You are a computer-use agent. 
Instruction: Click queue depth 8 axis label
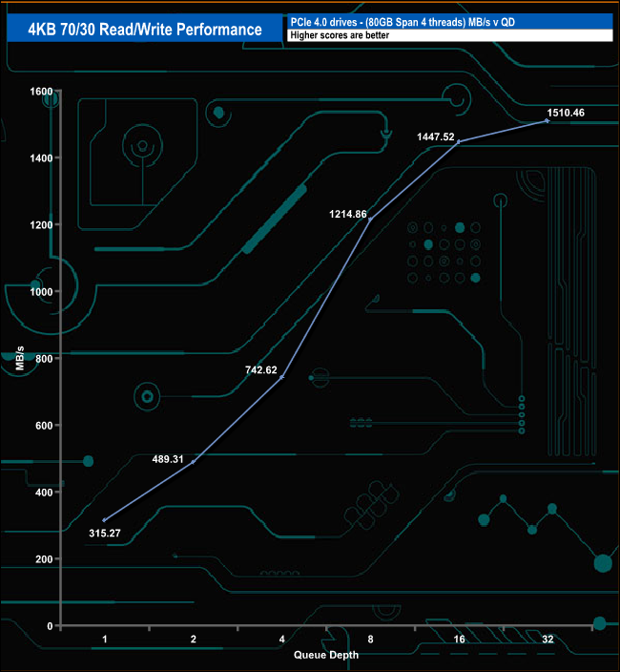370,639
